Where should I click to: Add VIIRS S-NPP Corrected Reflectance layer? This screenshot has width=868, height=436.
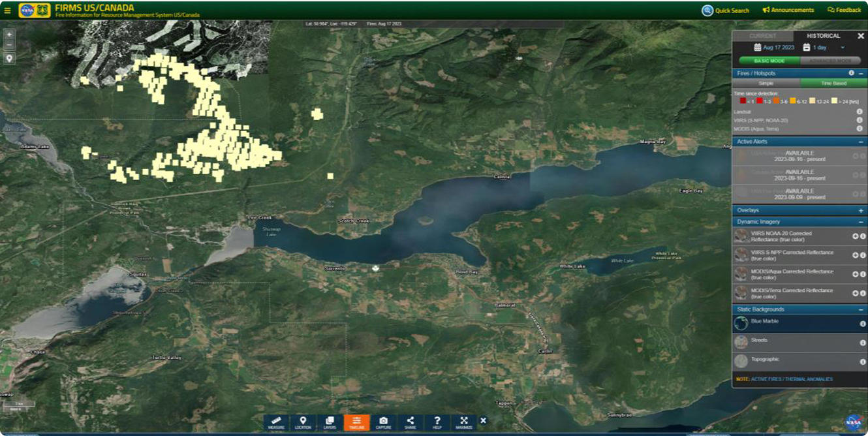tap(855, 255)
